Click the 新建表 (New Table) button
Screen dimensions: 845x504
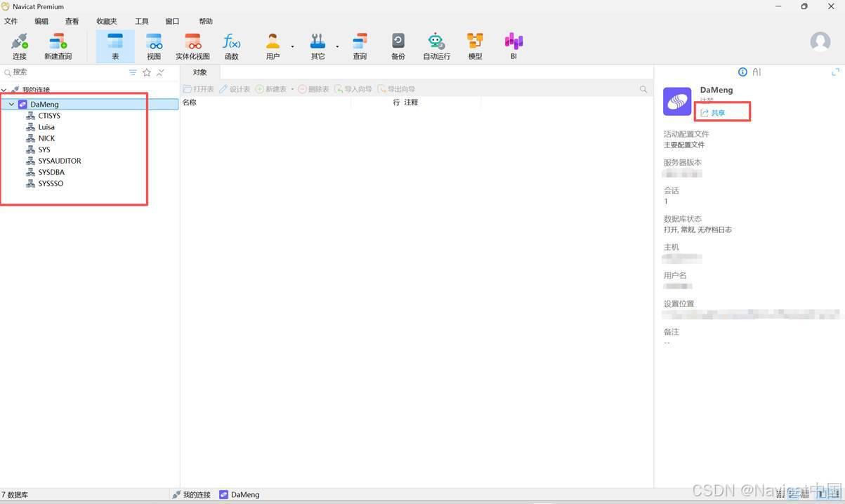[271, 89]
